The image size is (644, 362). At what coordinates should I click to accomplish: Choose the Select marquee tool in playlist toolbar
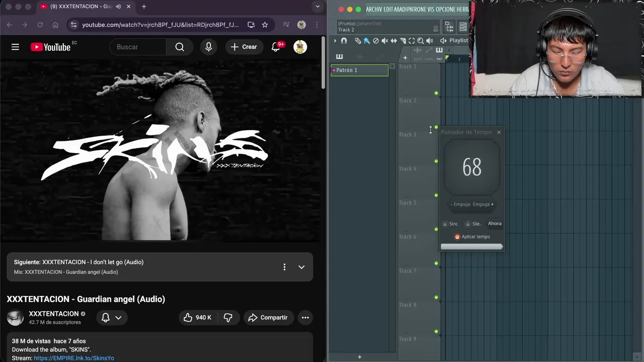pos(412,41)
